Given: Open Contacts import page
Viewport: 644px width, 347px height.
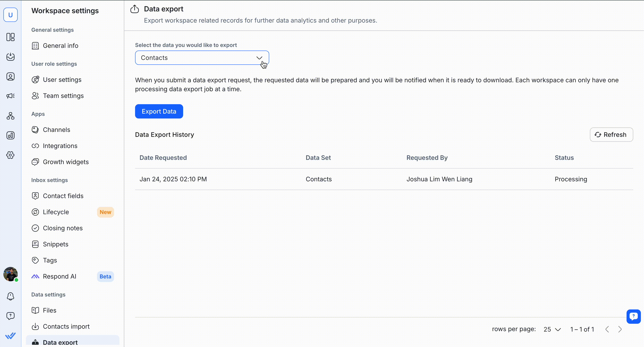Looking at the screenshot, I should 66,326.
